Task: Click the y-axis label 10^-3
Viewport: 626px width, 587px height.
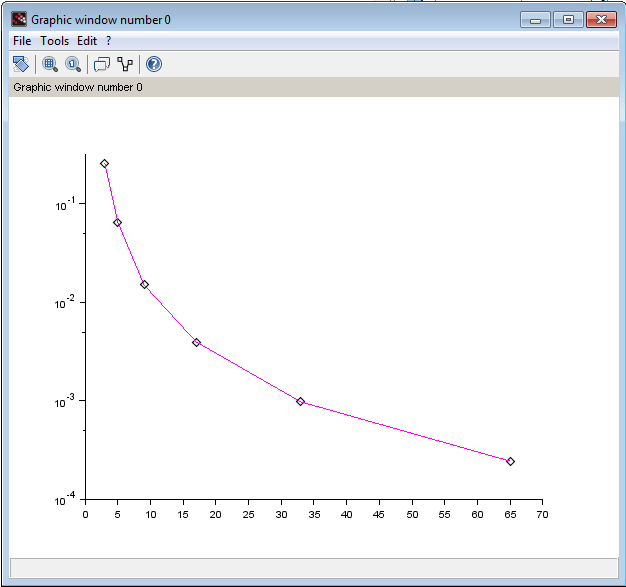Action: point(65,401)
